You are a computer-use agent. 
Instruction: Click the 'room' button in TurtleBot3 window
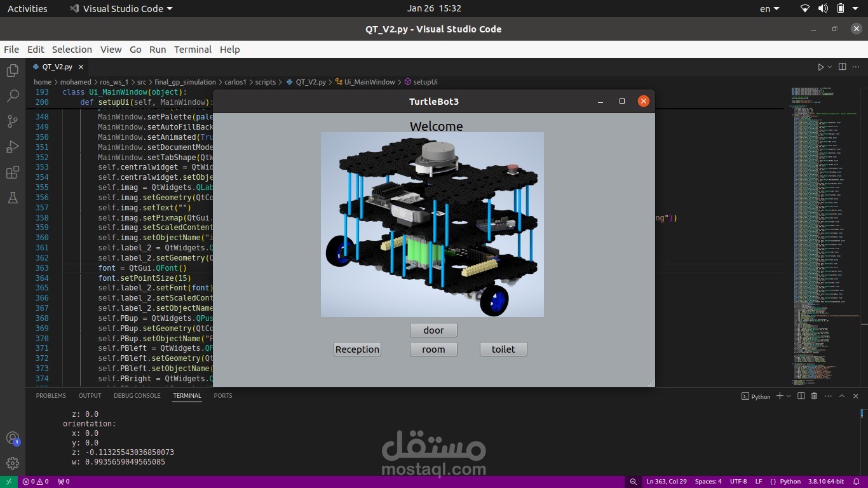[433, 349]
